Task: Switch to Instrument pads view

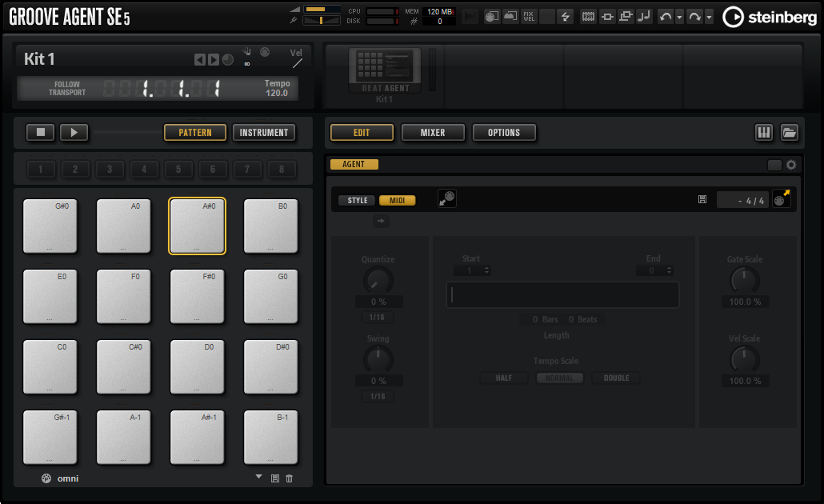Action: pos(264,133)
